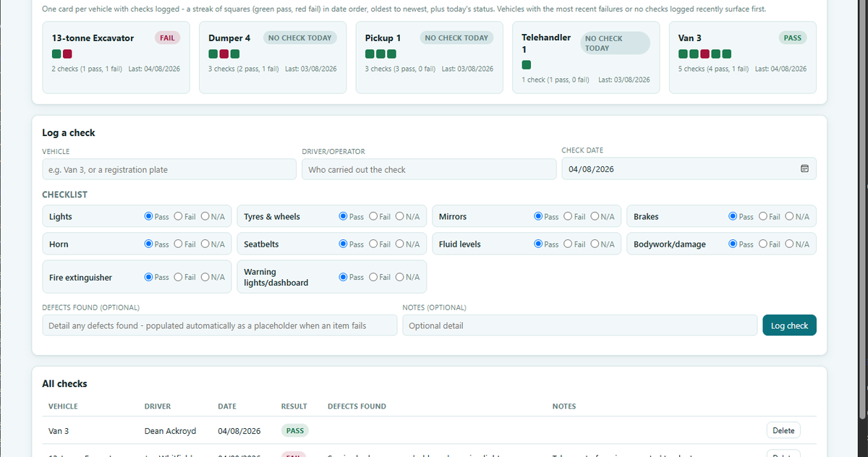Screen dimensions: 868x457
Task: Delete the Van 3 check row
Action: click(783, 430)
